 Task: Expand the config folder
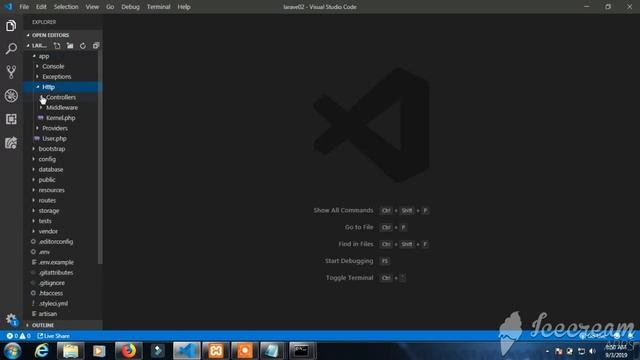click(x=47, y=159)
